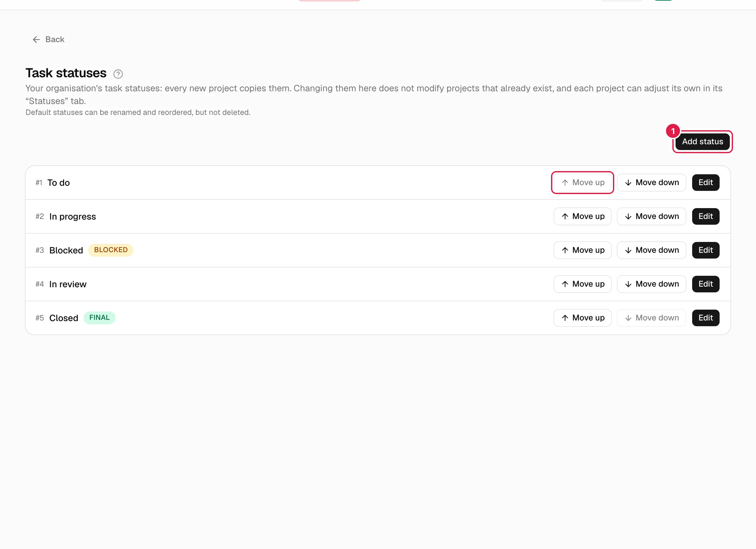Click the BLOCKED badge
Viewport: 756px width, 549px height.
tap(111, 250)
